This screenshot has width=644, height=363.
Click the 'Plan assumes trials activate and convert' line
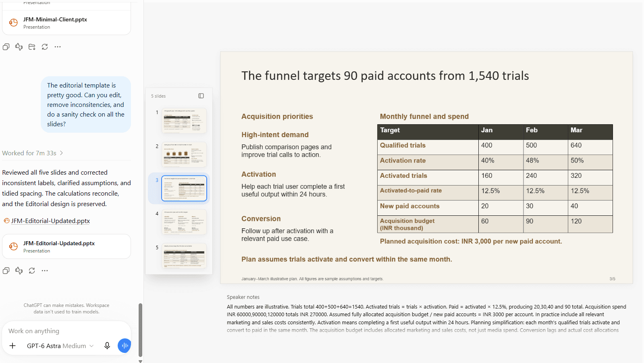[x=347, y=259]
